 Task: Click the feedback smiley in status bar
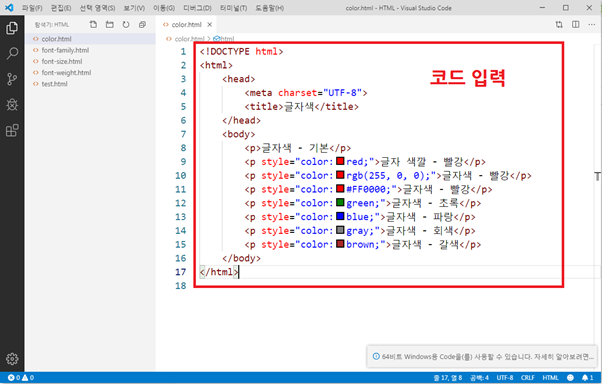click(x=571, y=378)
